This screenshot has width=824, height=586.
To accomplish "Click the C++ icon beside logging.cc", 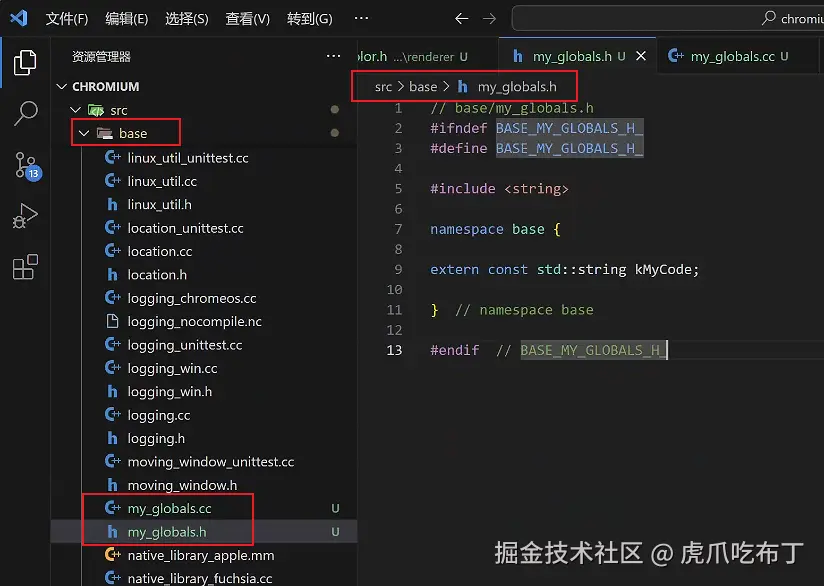I will 112,415.
